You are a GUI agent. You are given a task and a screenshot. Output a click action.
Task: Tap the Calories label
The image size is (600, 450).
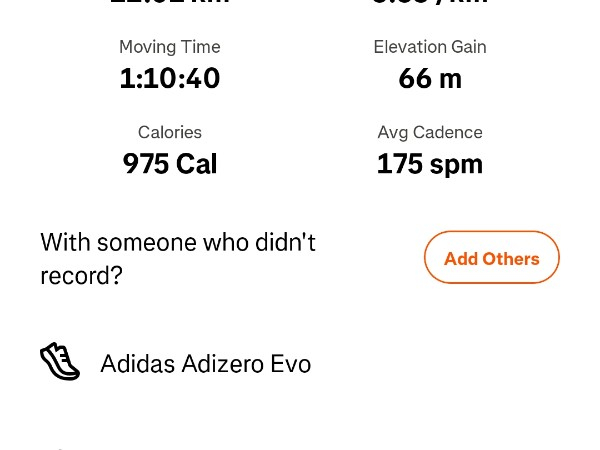point(169,132)
